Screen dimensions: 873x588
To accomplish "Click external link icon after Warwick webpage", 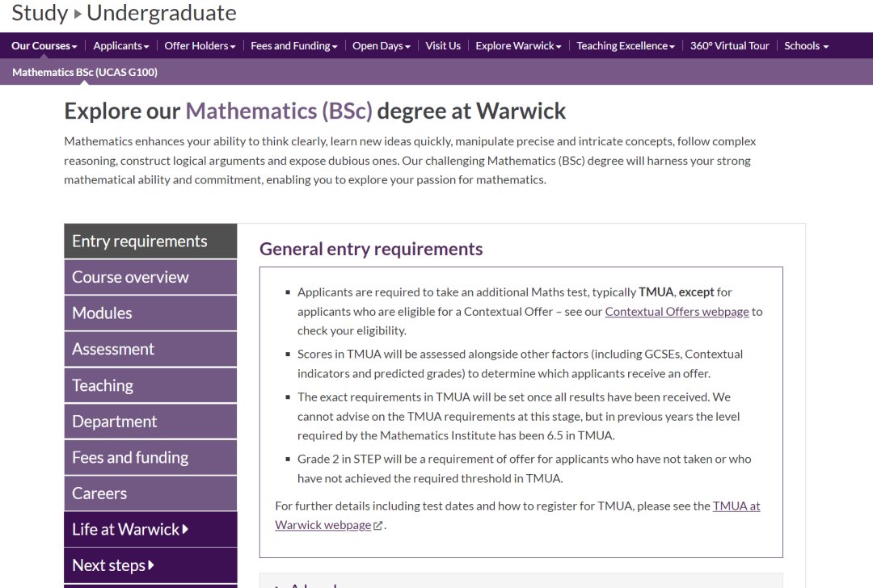I will pyautogui.click(x=378, y=526).
